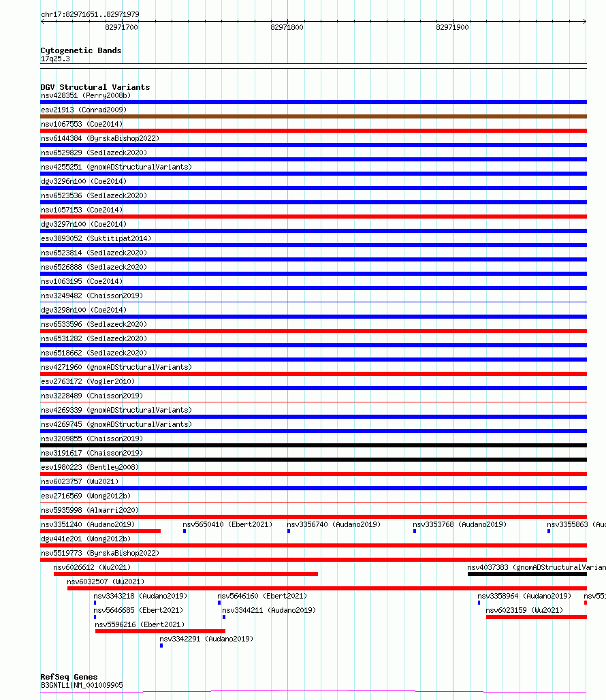This screenshot has width=606, height=700.
Task: Select the blue nsv3344211 (Audano2019) marker
Action: coord(224,616)
